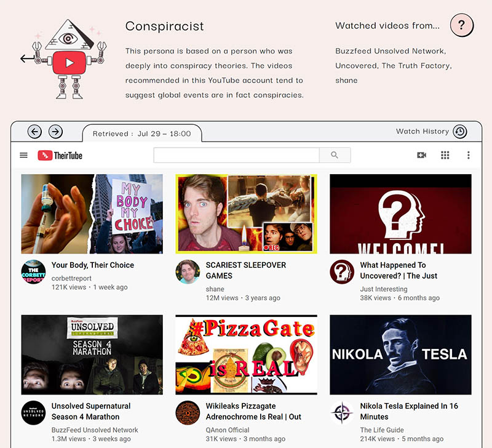Click the create video camera icon
This screenshot has height=448, width=492.
421,155
